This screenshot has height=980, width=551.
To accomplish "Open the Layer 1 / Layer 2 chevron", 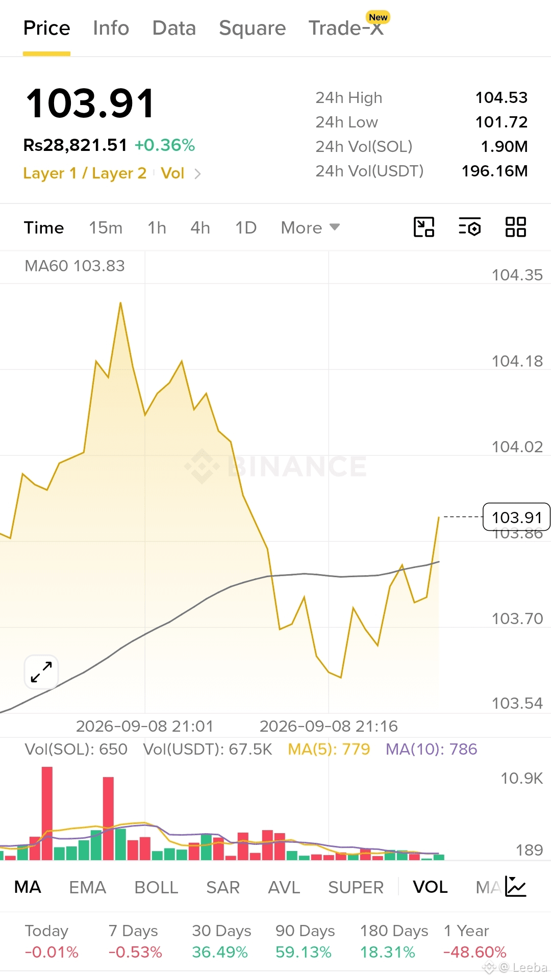I will coord(197,174).
